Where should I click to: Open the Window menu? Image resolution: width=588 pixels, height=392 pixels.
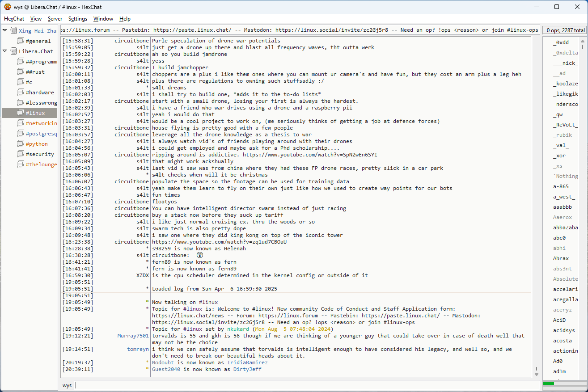coord(103,19)
